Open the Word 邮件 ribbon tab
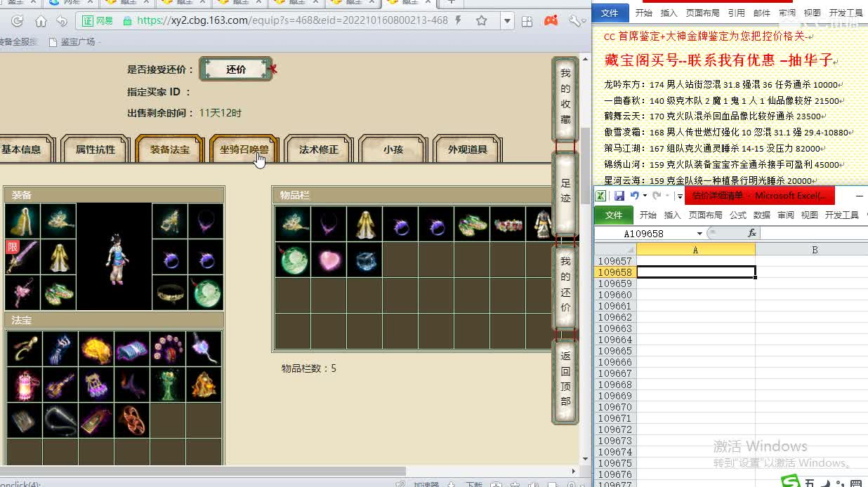 click(762, 13)
